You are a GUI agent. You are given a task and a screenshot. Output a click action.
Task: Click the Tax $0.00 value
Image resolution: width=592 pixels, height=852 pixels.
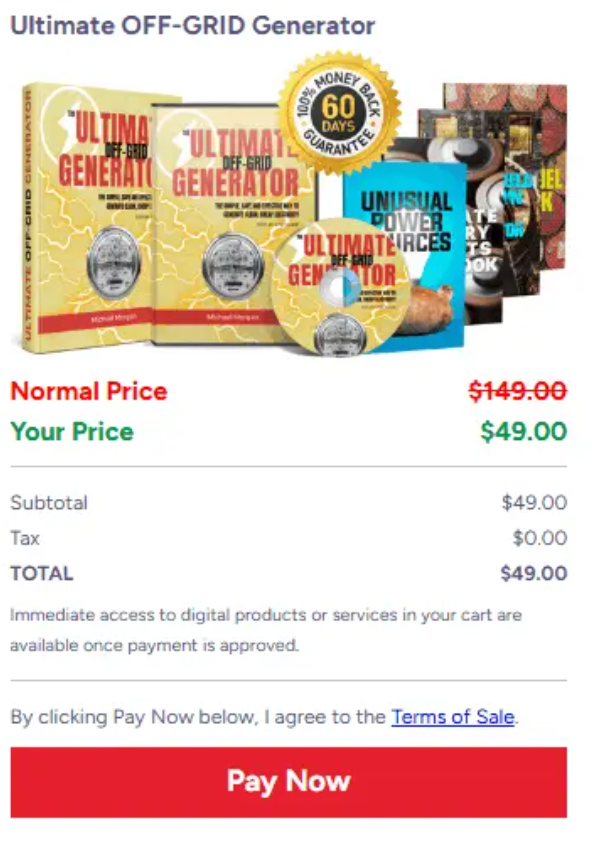coord(540,538)
